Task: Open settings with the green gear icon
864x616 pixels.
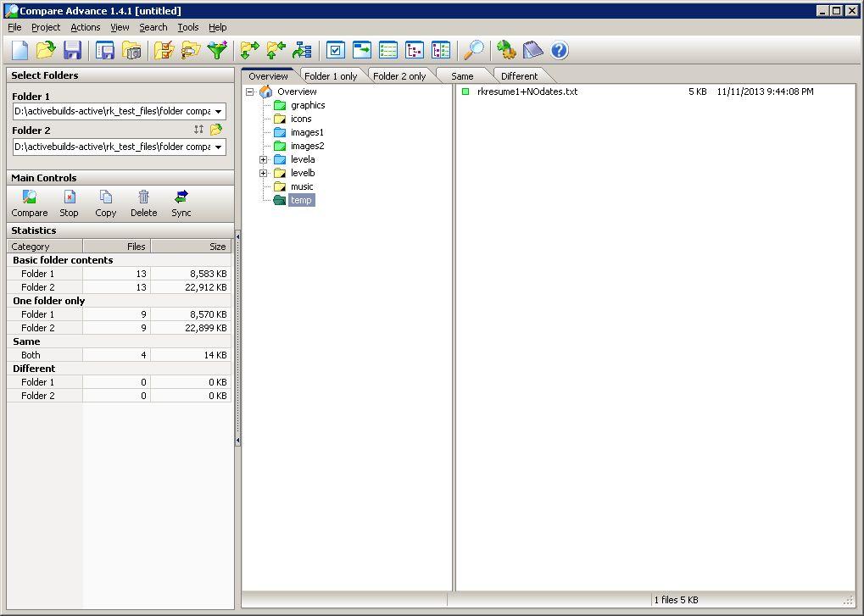Action: [506, 50]
